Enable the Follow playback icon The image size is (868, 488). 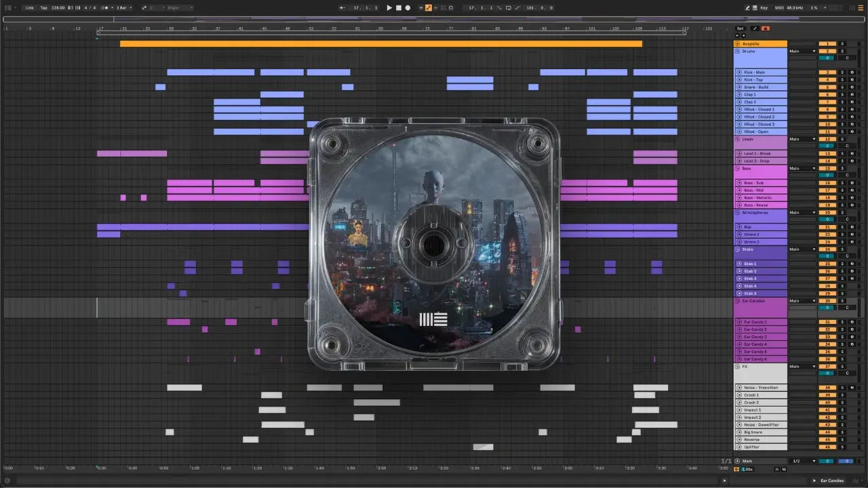click(344, 7)
